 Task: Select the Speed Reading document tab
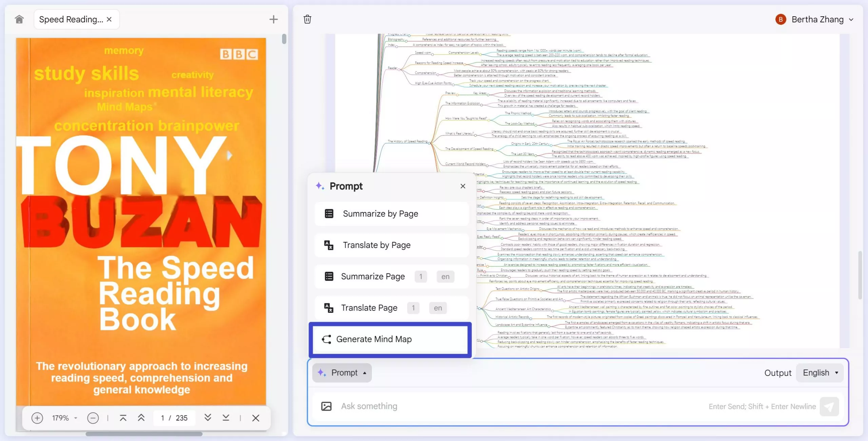point(76,19)
